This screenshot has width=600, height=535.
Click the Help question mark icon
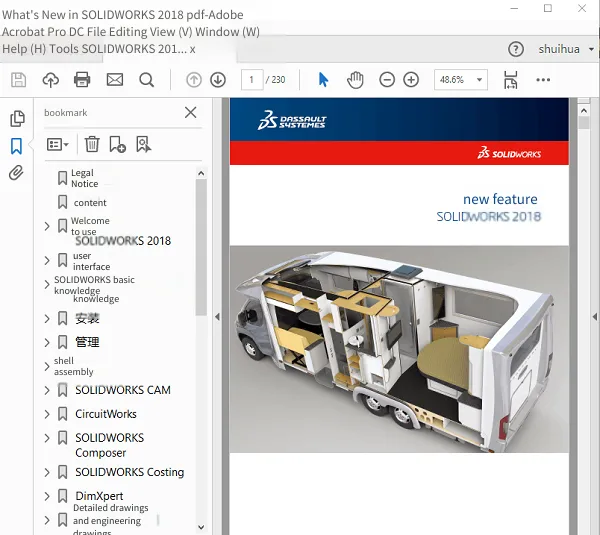point(516,49)
